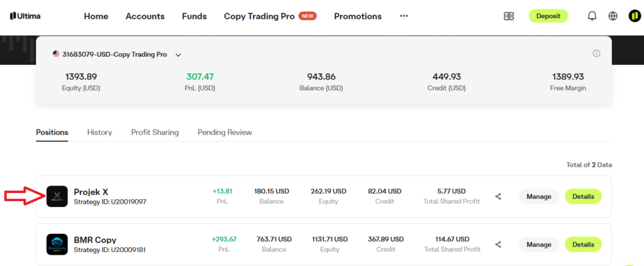Screen dimensions: 644x266
Task: Click the US flag on the account selector
Action: [x=56, y=54]
